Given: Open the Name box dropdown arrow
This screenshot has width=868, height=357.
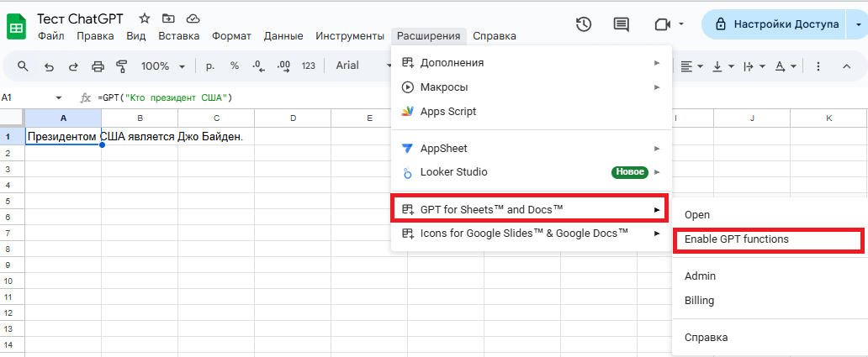Looking at the screenshot, I should [59, 97].
